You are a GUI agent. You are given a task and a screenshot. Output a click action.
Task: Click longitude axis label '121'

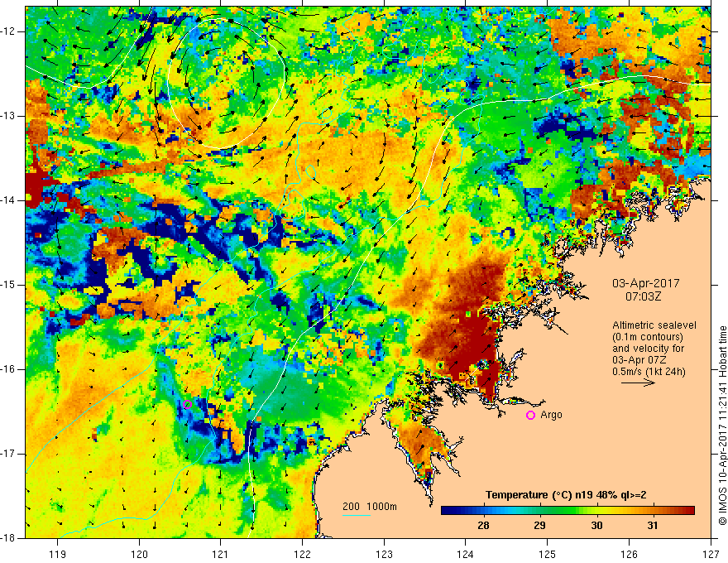[x=221, y=554]
